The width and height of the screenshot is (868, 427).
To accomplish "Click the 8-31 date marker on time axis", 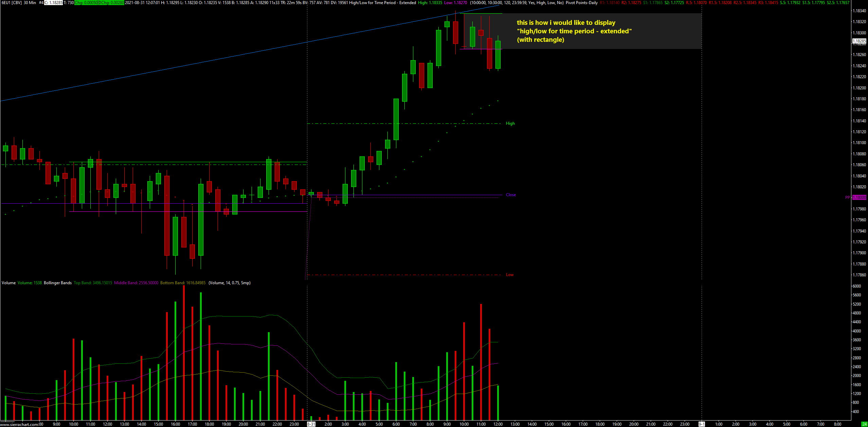I will (x=311, y=424).
